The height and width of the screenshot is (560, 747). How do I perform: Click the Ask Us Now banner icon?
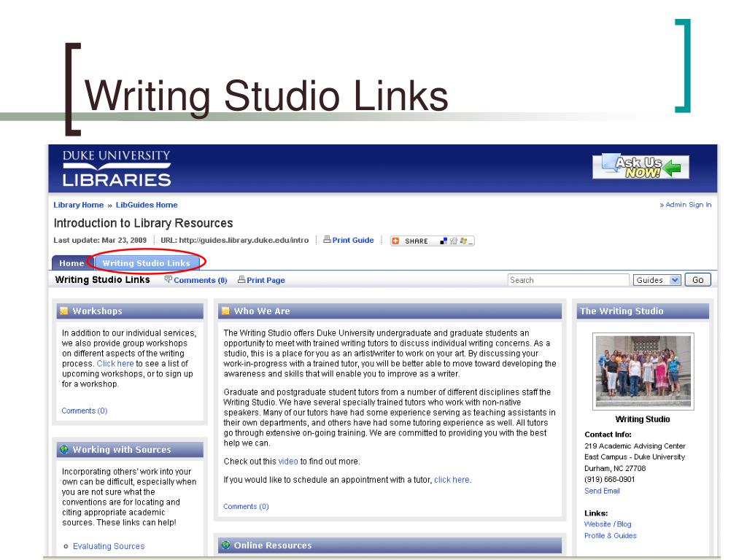pos(640,167)
